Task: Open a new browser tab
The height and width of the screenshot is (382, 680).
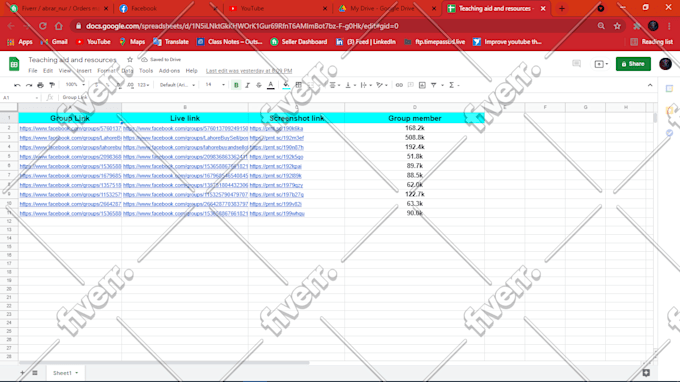Action: [562, 8]
